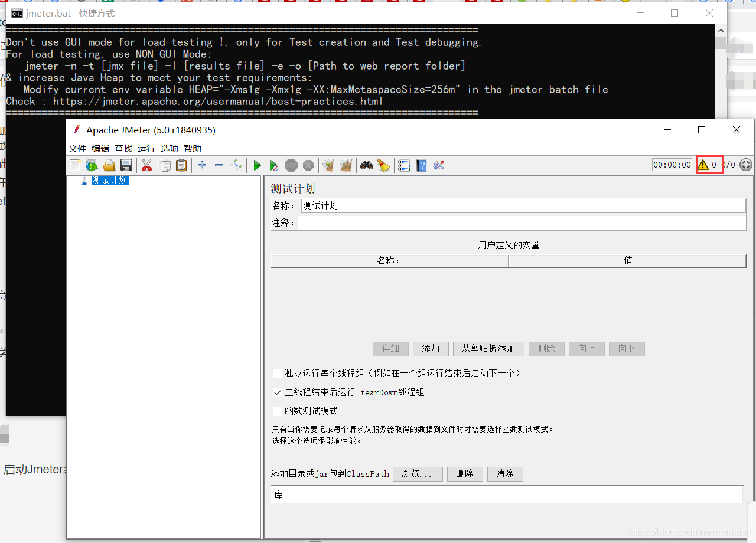Minimize the jmeter.bat console window
Viewport: 756px width, 543px height.
click(x=639, y=13)
